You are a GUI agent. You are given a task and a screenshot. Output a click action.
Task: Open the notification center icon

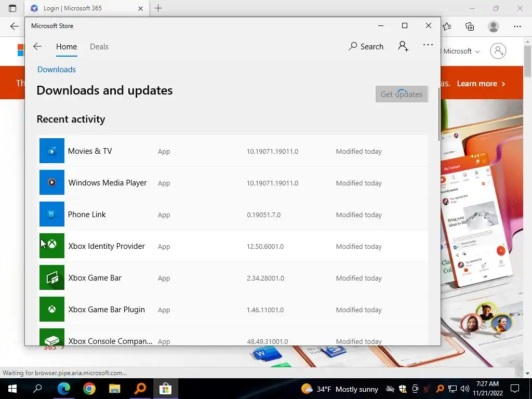(x=515, y=389)
